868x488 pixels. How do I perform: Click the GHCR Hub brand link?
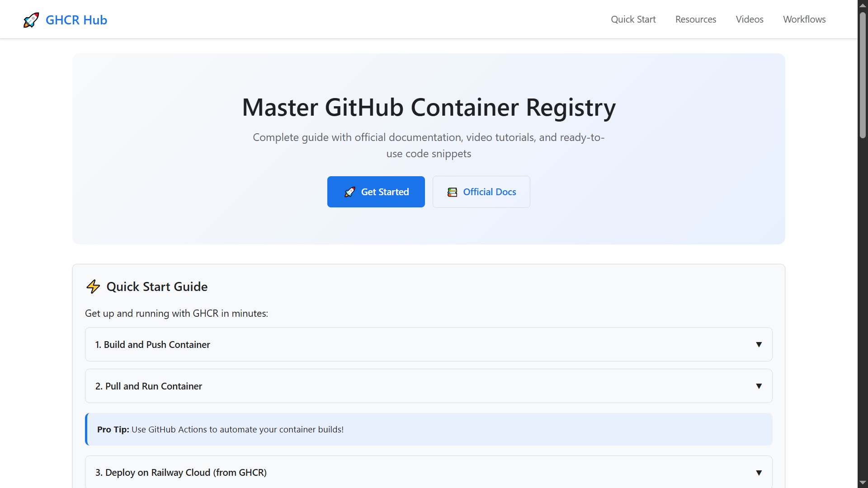[x=65, y=20]
